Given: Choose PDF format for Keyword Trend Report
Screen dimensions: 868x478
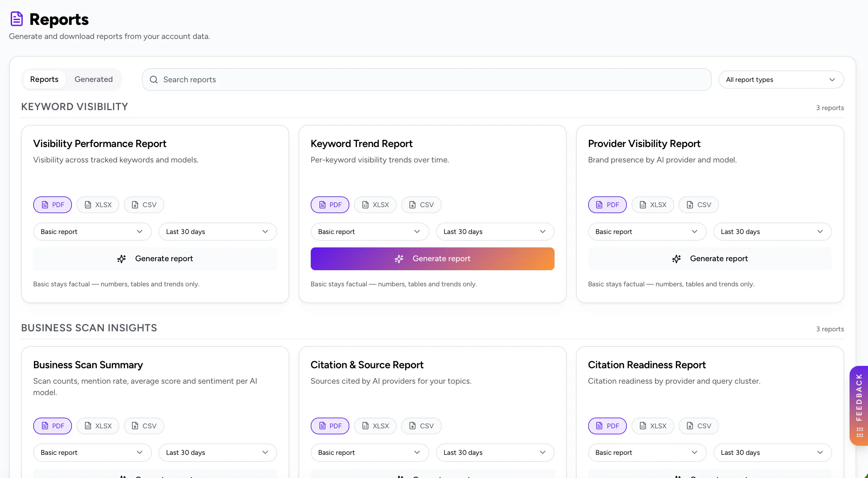Looking at the screenshot, I should [x=330, y=205].
